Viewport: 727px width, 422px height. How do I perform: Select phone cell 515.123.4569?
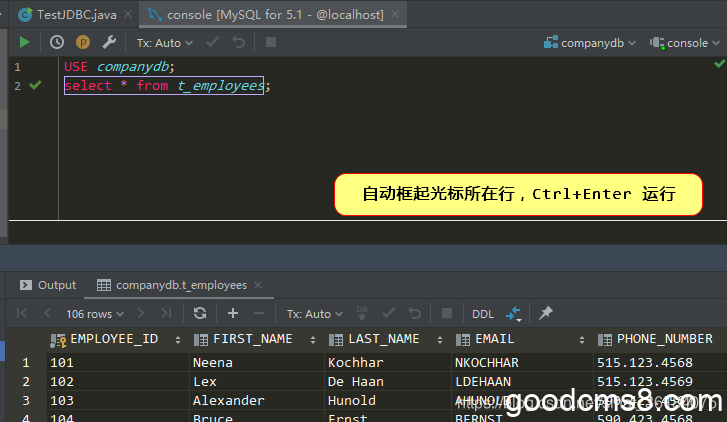(x=660, y=382)
